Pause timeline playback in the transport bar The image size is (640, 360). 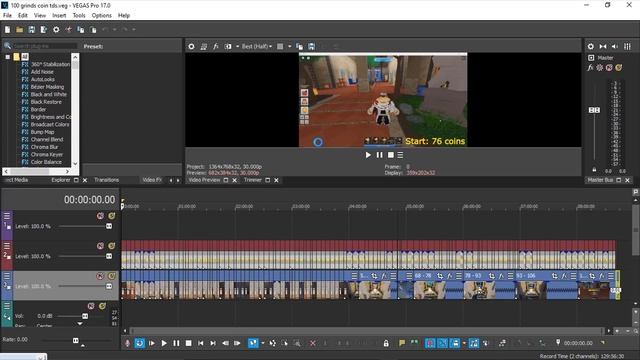[176, 343]
